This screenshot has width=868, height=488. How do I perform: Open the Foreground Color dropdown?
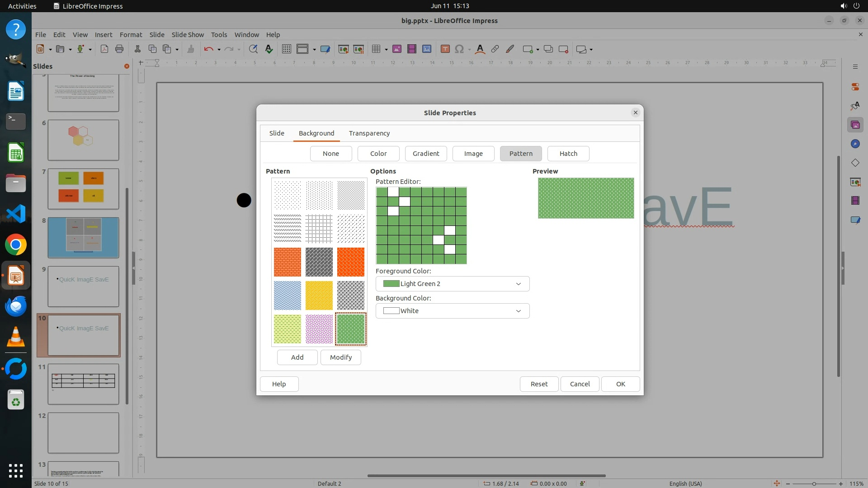coord(452,284)
